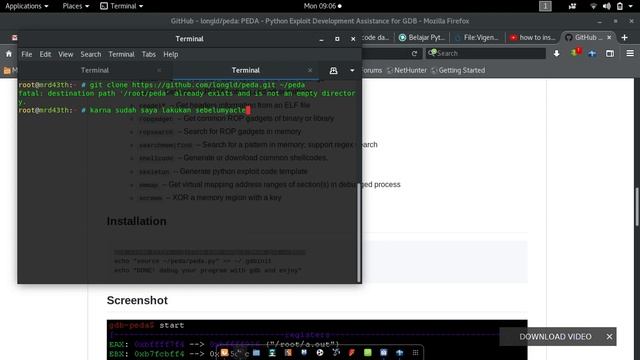Open system menu arrow at top right
The image size is (640, 360).
tap(631, 7)
